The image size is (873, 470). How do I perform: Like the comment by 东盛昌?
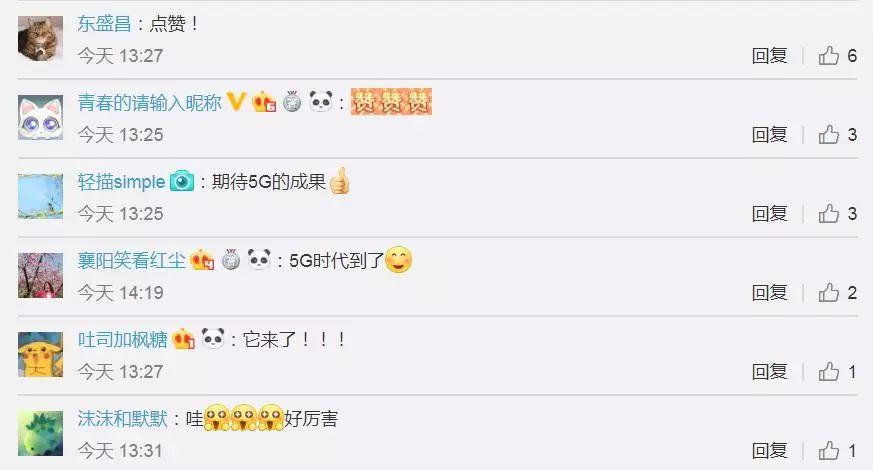point(828,56)
